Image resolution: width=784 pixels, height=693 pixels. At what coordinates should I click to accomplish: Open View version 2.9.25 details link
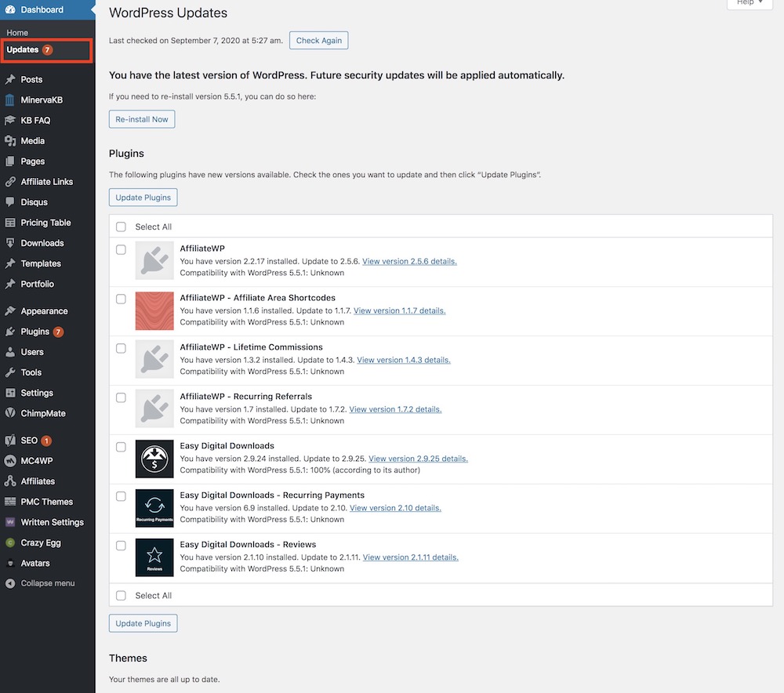point(418,459)
